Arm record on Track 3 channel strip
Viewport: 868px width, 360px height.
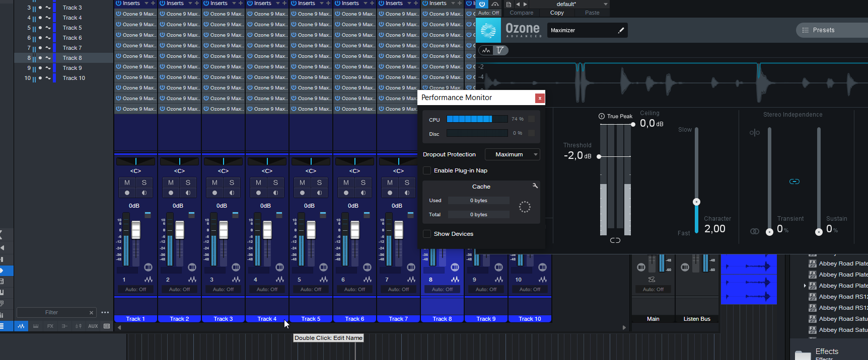pos(214,193)
